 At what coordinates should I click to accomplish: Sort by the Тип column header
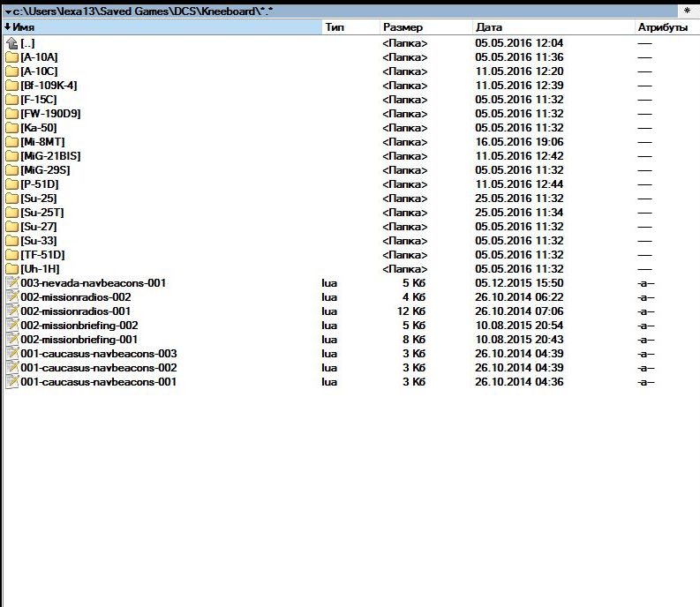coord(350,27)
